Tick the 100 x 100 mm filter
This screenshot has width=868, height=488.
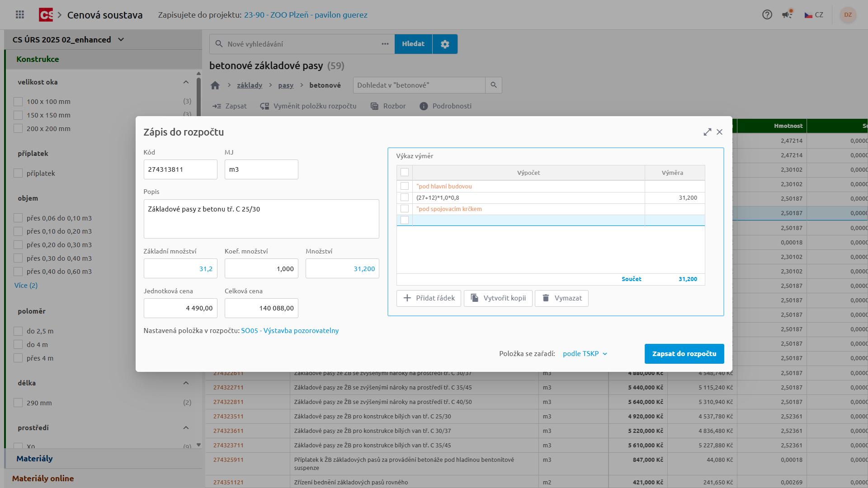18,102
